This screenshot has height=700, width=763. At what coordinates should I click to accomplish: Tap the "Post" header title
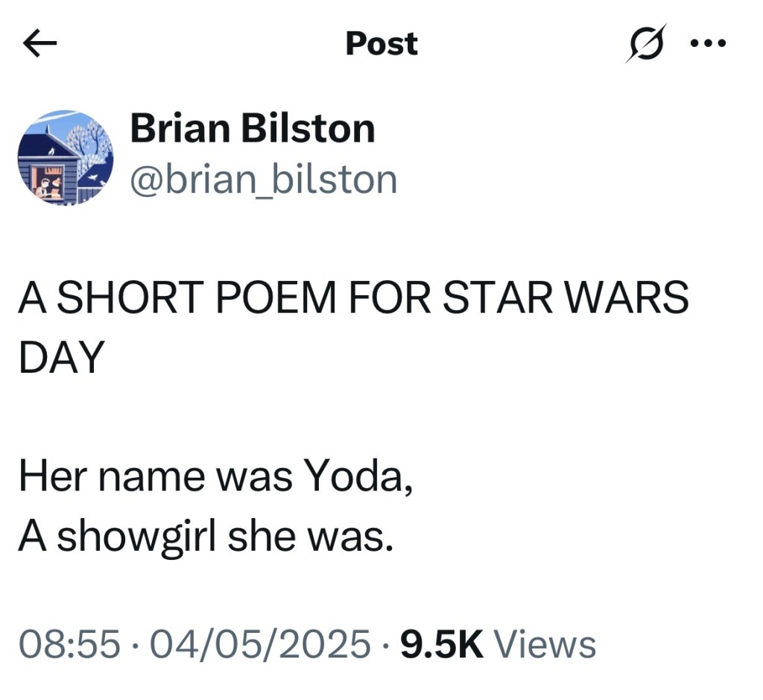pyautogui.click(x=381, y=44)
